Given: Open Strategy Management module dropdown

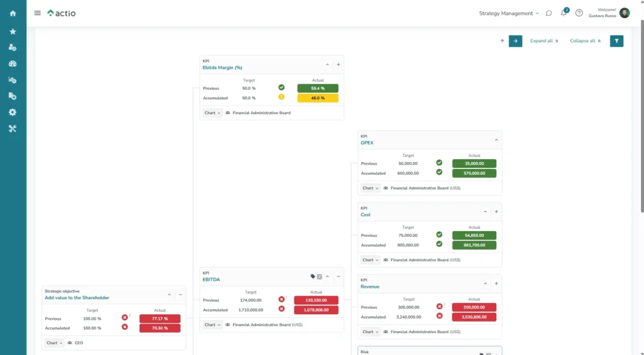Looking at the screenshot, I should [x=509, y=13].
